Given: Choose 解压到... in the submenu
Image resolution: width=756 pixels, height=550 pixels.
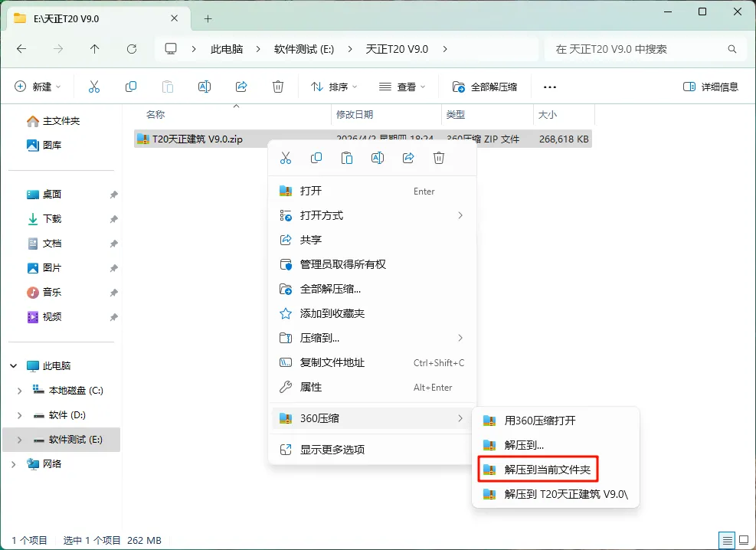Looking at the screenshot, I should [555, 445].
